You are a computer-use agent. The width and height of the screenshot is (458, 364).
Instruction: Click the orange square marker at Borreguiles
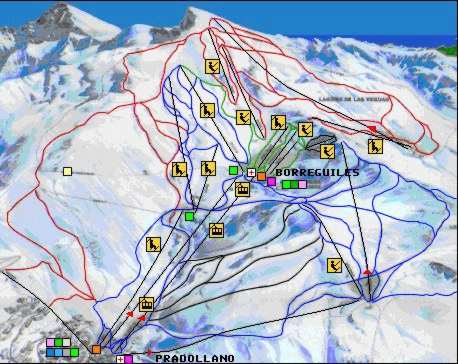262,176
